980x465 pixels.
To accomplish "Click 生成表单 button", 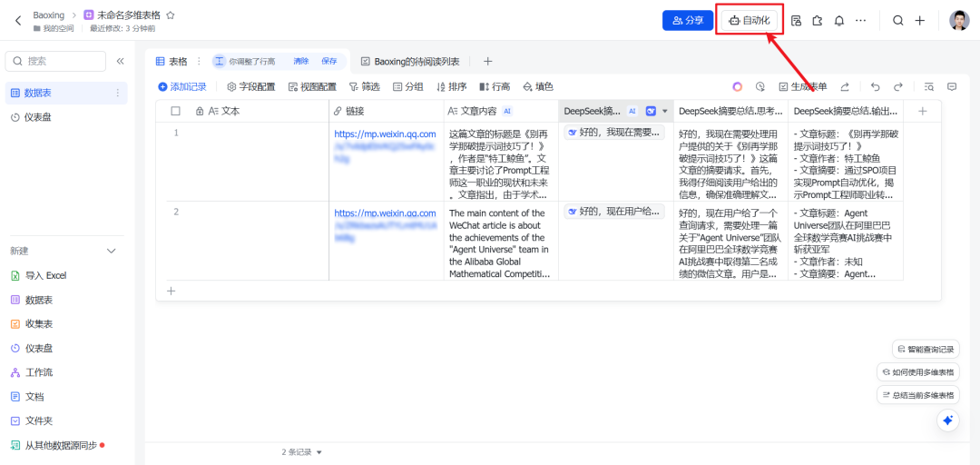I will click(802, 87).
